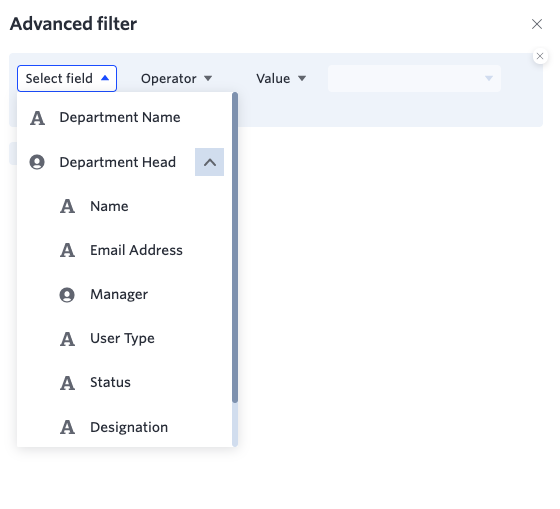Image resolution: width=560 pixels, height=509 pixels.
Task: Click the text icon next to Status
Action: tap(67, 383)
